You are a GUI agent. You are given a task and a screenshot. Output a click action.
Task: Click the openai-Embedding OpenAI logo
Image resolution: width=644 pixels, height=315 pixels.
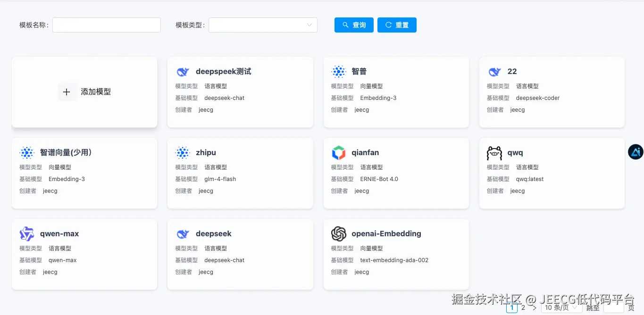pos(338,234)
